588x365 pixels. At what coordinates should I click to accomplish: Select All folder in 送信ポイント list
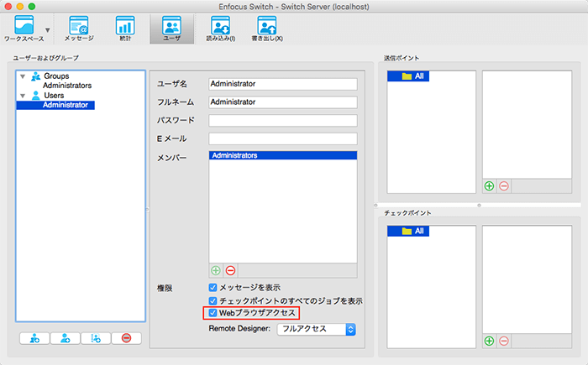click(408, 76)
